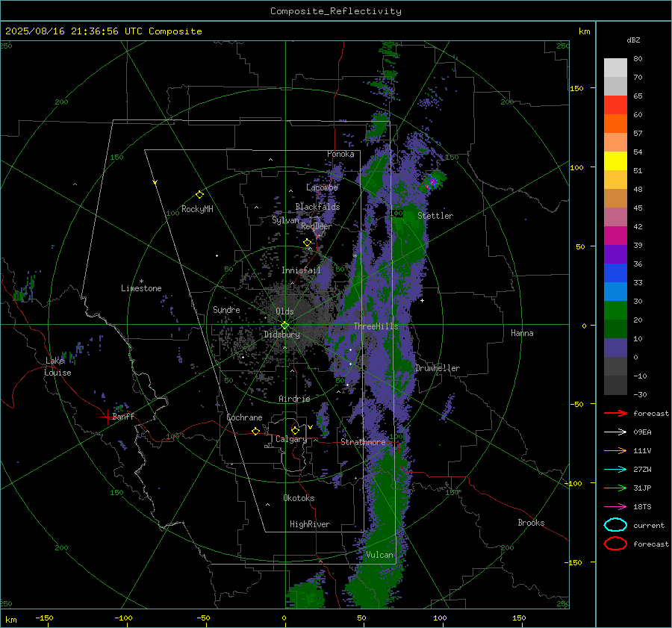Viewport: 672px width, 628px height.
Task: Click the cyan current ellipse symbol
Action: click(615, 525)
